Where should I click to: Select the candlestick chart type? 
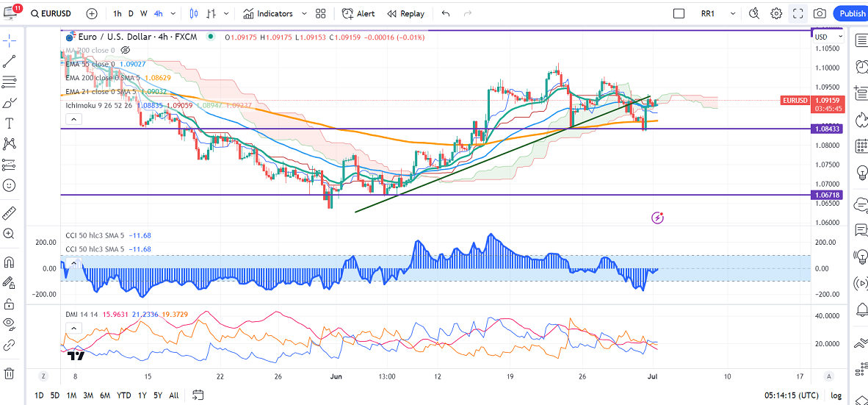[x=192, y=13]
